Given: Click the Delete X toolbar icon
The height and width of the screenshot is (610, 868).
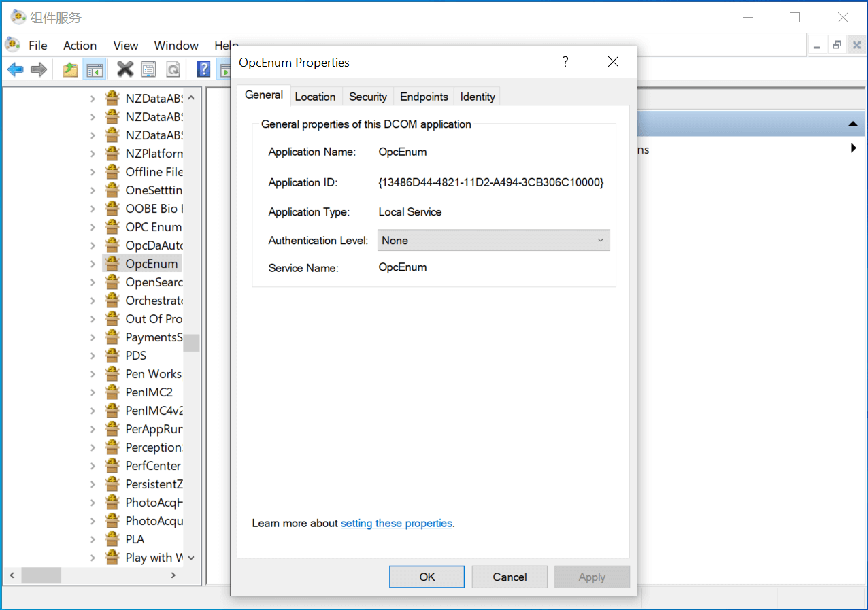Looking at the screenshot, I should coord(124,69).
